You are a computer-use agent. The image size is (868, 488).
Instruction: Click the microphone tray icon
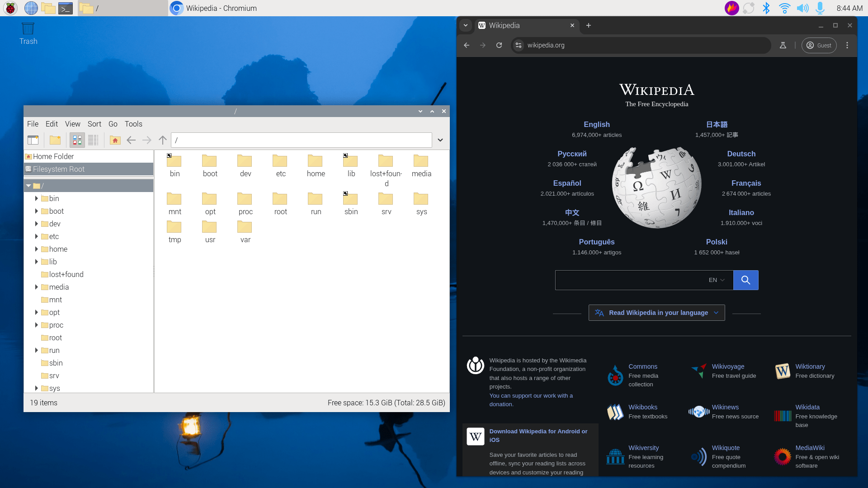tap(820, 8)
